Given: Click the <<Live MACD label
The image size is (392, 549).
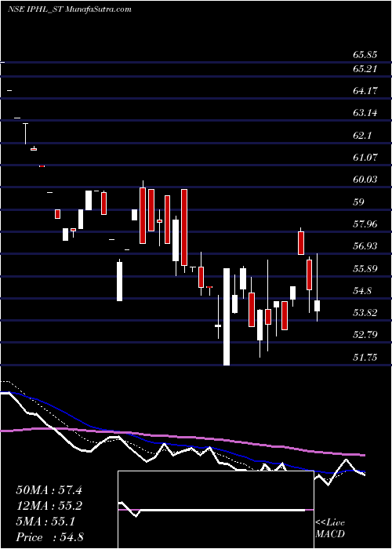Looking at the screenshot, I should pyautogui.click(x=330, y=529).
